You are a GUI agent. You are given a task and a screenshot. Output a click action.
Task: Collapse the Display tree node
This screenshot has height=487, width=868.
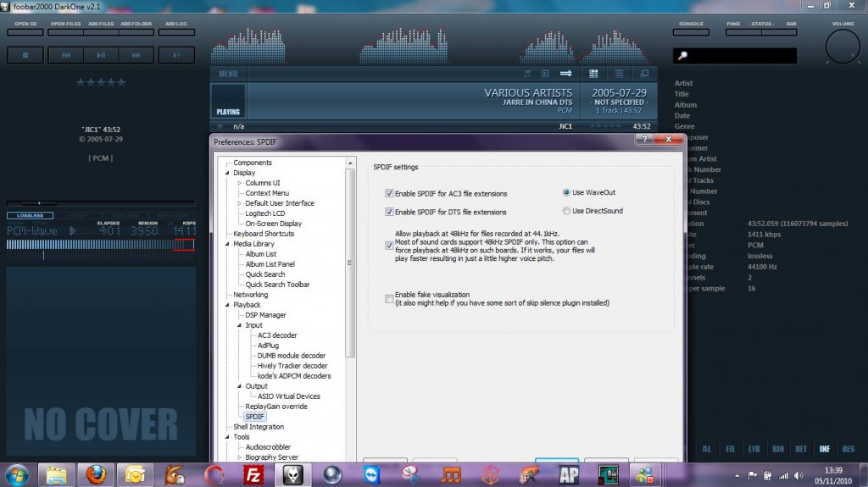pos(227,173)
